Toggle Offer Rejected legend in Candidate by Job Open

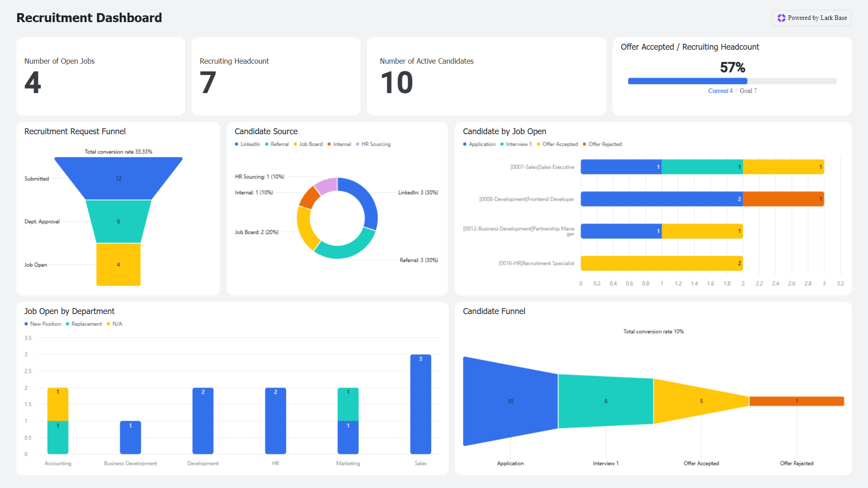point(604,144)
